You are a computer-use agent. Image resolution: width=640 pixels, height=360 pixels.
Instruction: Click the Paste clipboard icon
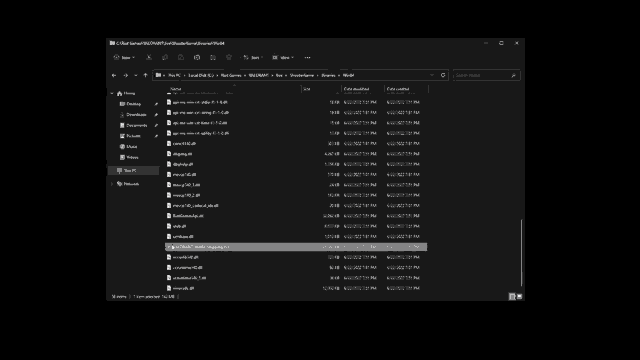tap(181, 58)
